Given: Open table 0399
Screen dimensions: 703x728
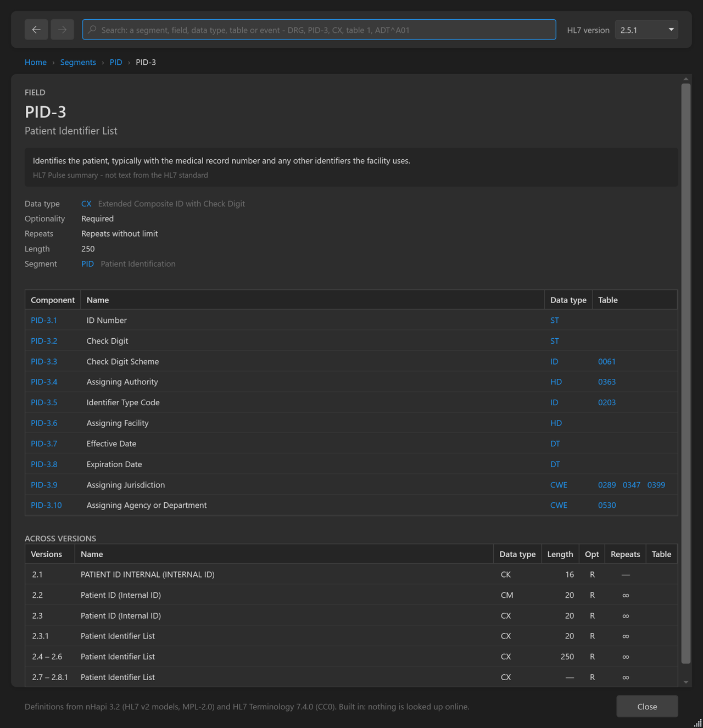Looking at the screenshot, I should tap(656, 485).
